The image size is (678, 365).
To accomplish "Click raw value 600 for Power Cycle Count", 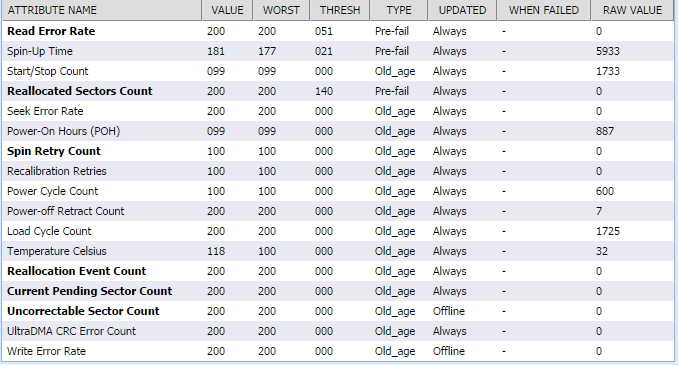I will click(604, 191).
